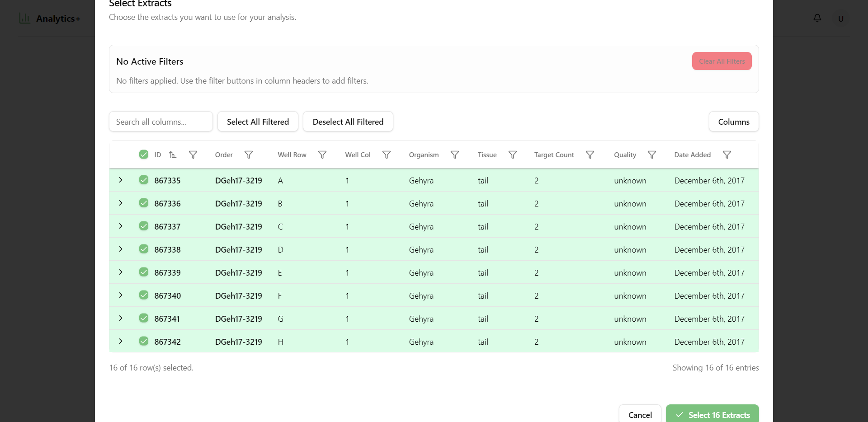Viewport: 868px width, 422px height.
Task: Click Clear All Filters button
Action: coord(722,61)
